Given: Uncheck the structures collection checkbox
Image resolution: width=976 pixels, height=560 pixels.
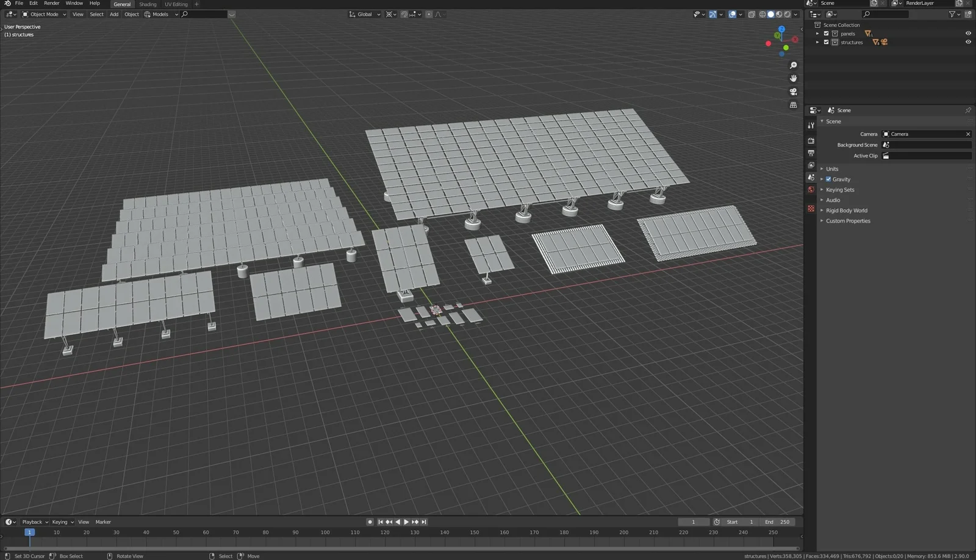Looking at the screenshot, I should (827, 42).
